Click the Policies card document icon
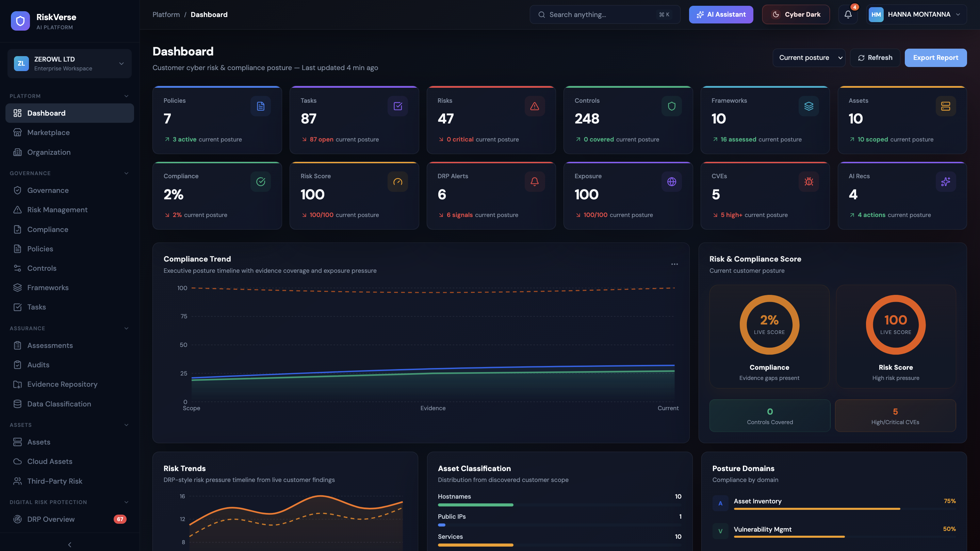 pyautogui.click(x=261, y=106)
